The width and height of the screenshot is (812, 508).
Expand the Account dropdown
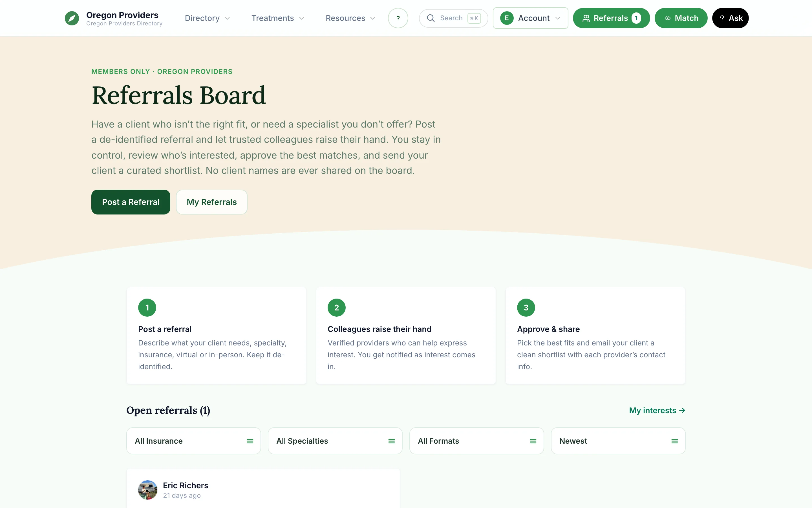tap(530, 18)
